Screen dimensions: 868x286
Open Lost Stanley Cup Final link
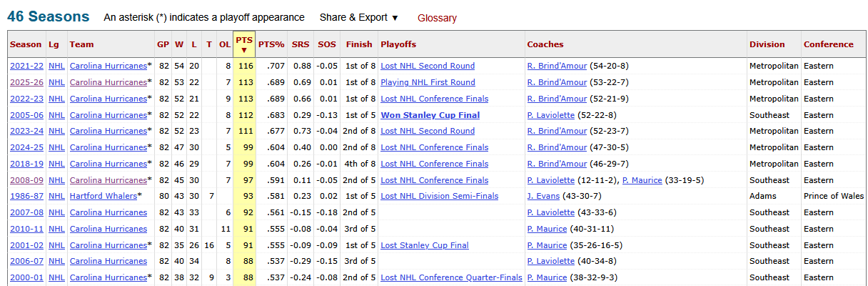[x=424, y=245]
